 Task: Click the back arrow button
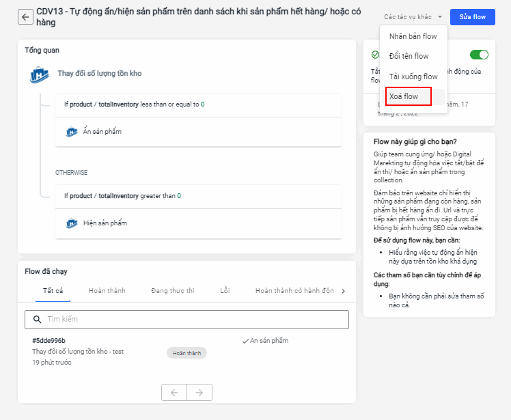[26, 17]
